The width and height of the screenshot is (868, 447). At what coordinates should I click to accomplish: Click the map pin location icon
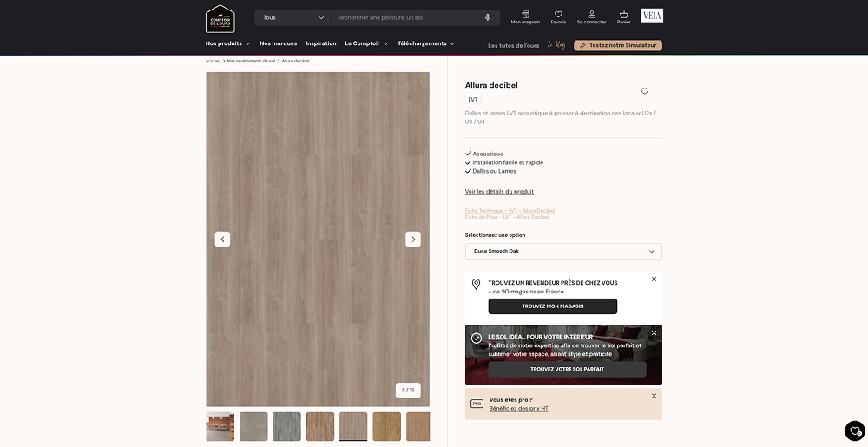476,284
